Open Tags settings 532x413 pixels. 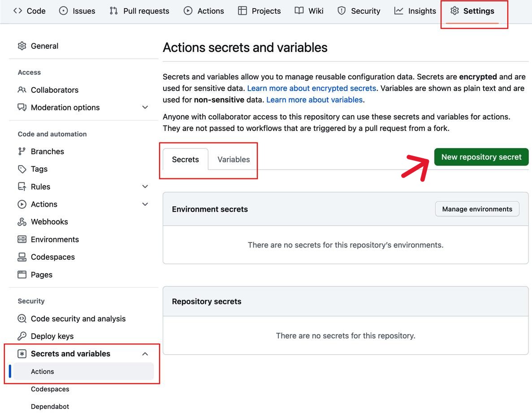(39, 169)
